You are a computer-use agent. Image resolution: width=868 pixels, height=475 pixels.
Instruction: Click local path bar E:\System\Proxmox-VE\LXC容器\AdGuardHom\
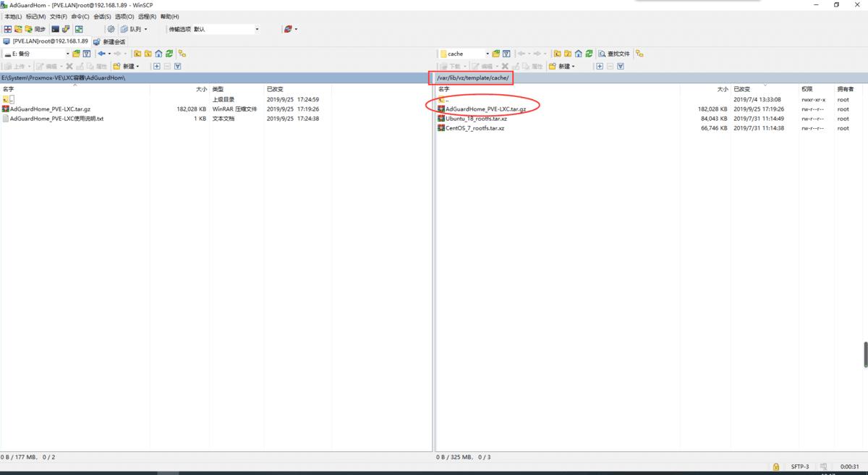[216, 77]
